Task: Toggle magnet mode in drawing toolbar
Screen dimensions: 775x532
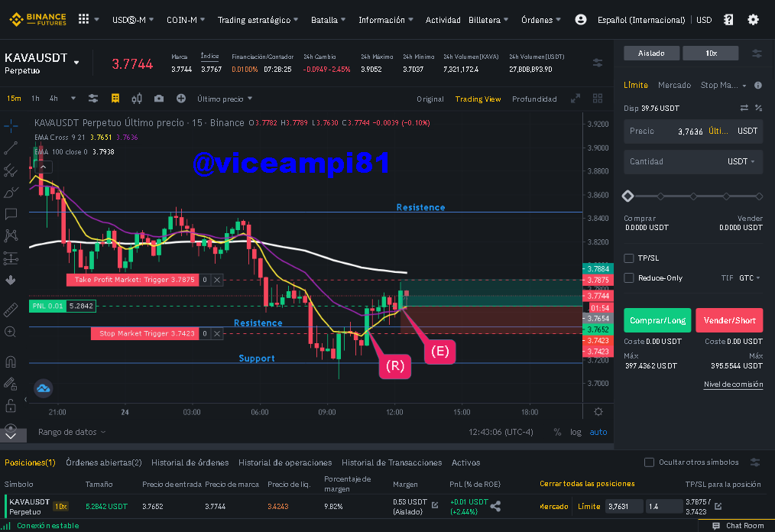Action: (11, 362)
